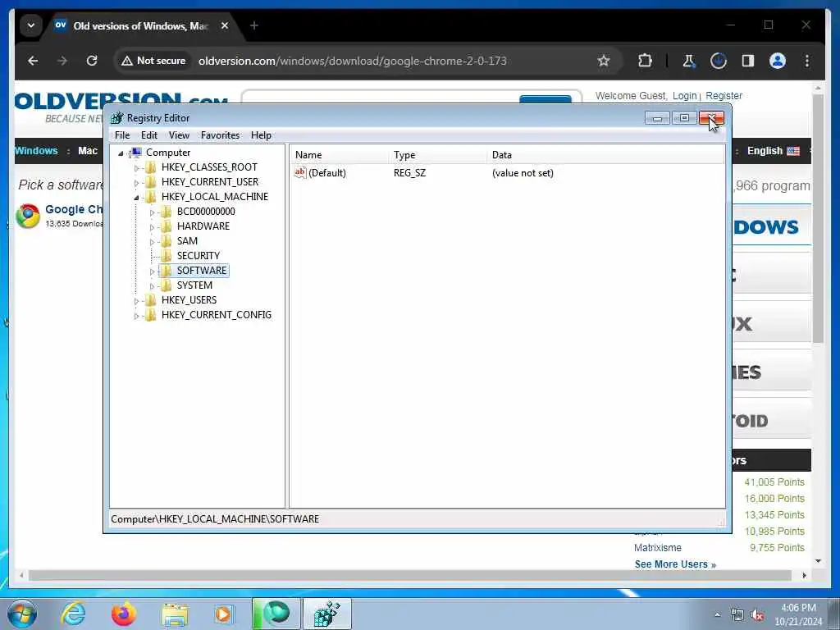The height and width of the screenshot is (630, 840).
Task: Click the Type column header
Action: click(x=437, y=155)
